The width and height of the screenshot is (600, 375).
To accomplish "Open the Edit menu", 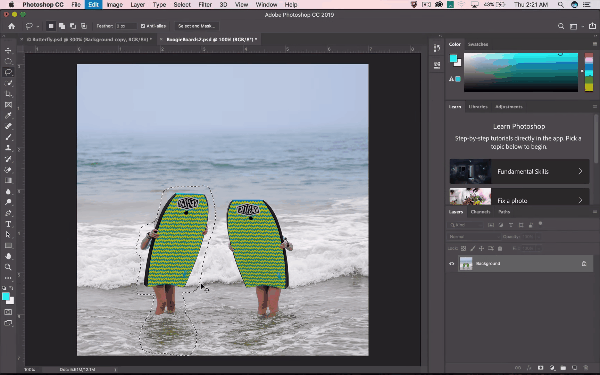I will pyautogui.click(x=93, y=5).
